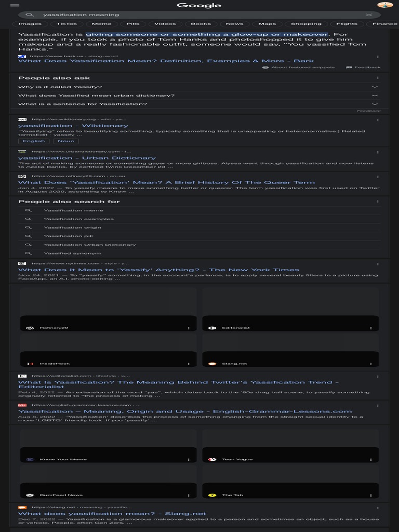This screenshot has height=532, width=399.
Task: Expand "What does Yassified mean urban dictionary?"
Action: coord(199,96)
